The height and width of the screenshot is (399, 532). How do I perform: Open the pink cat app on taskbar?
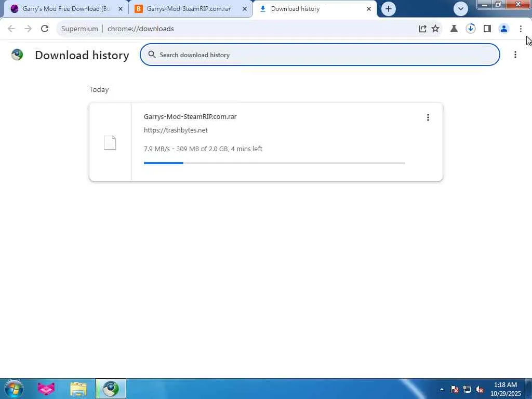tap(46, 389)
